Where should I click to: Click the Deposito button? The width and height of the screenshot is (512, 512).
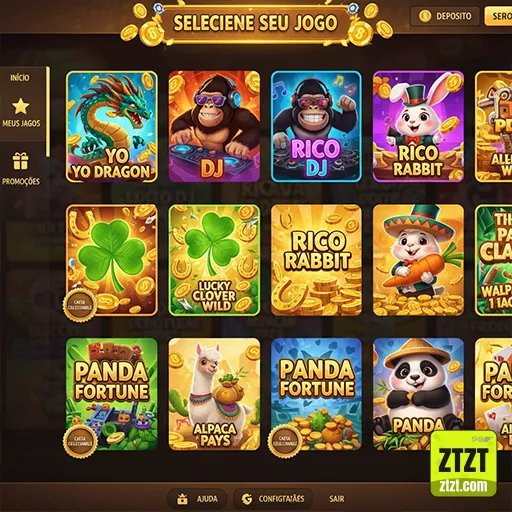(445, 16)
